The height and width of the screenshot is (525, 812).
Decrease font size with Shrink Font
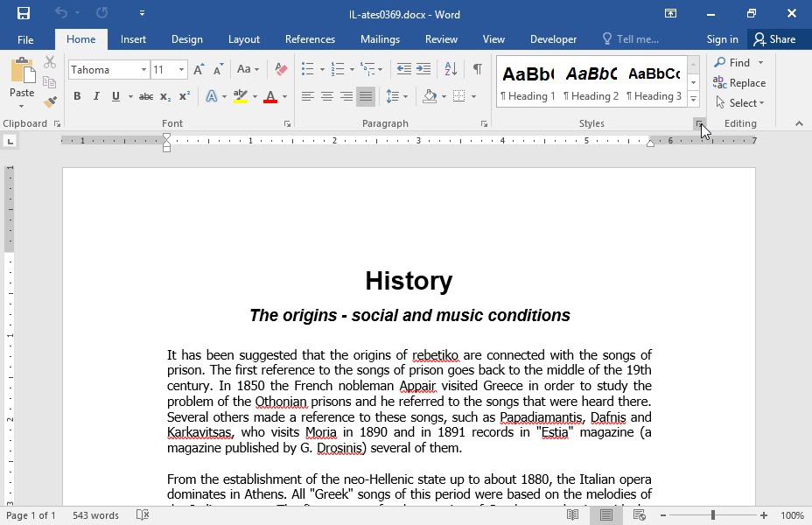point(219,69)
